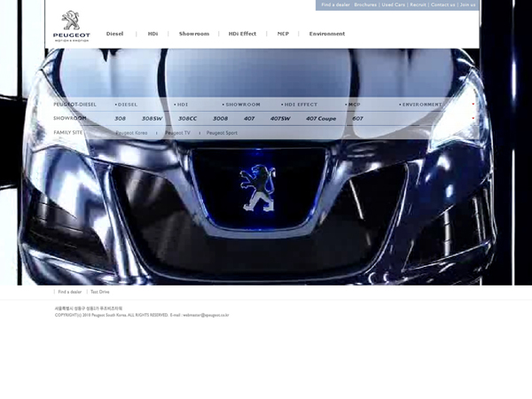Click the Join us link
532x399 pixels.
pyautogui.click(x=467, y=4)
